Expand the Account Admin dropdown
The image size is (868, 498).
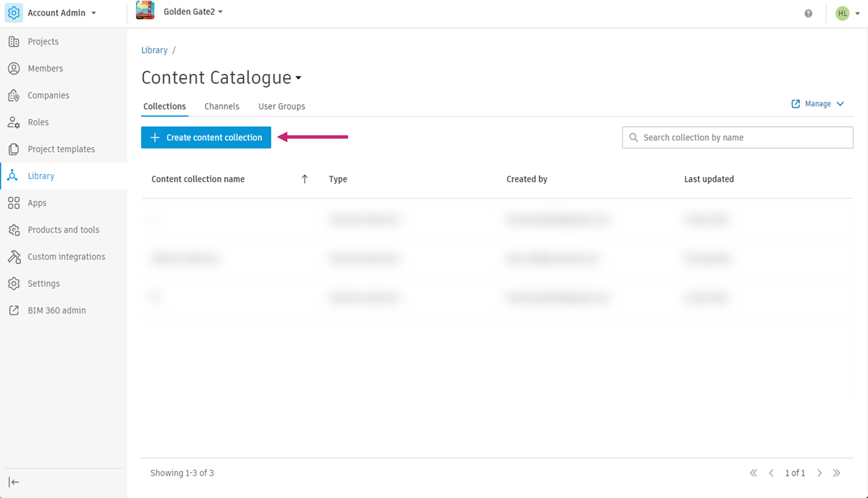click(x=61, y=13)
